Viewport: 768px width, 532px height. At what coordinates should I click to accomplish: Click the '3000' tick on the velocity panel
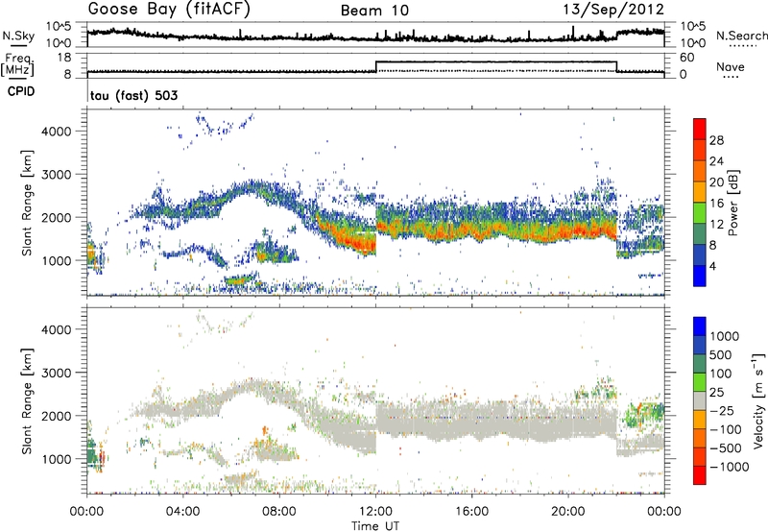(57, 373)
